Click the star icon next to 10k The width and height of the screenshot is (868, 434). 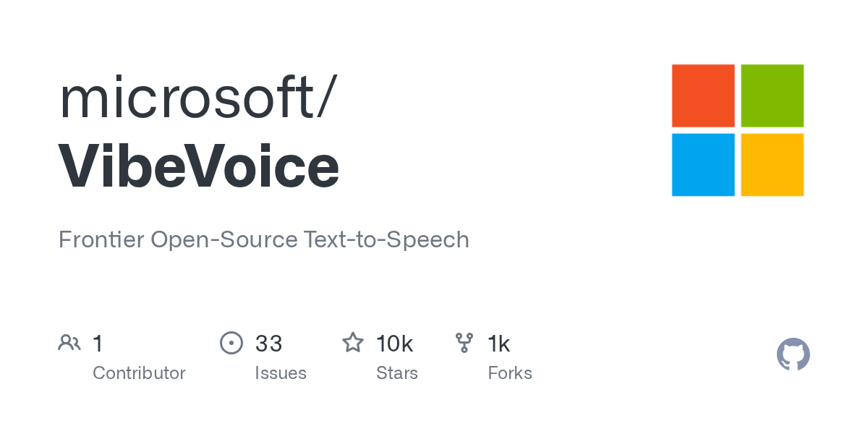tap(353, 342)
